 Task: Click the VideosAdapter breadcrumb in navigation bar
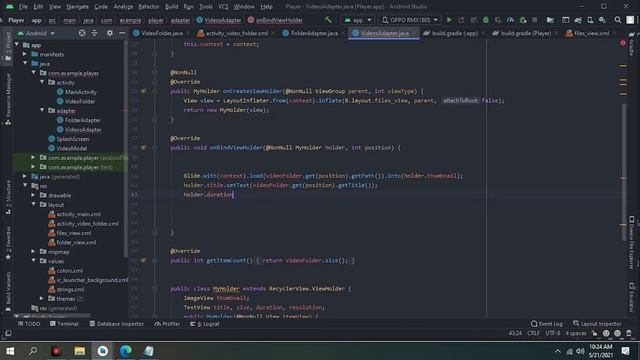point(219,20)
